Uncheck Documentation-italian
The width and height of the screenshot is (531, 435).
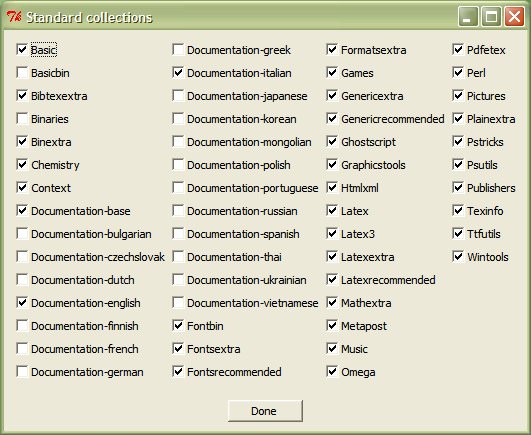[x=178, y=72]
